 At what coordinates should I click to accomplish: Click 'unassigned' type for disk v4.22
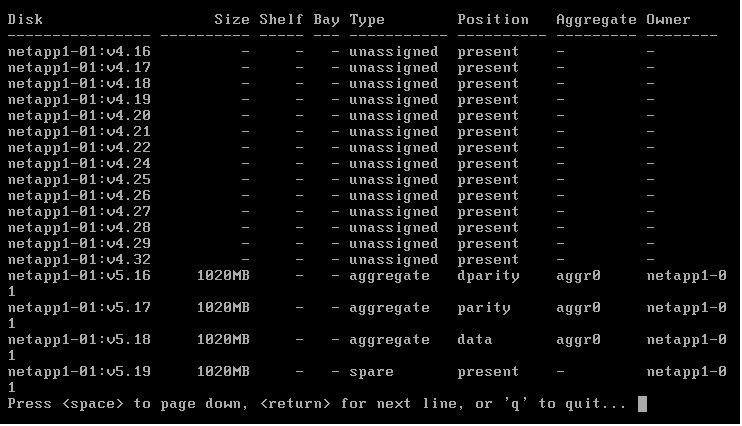[x=394, y=149]
